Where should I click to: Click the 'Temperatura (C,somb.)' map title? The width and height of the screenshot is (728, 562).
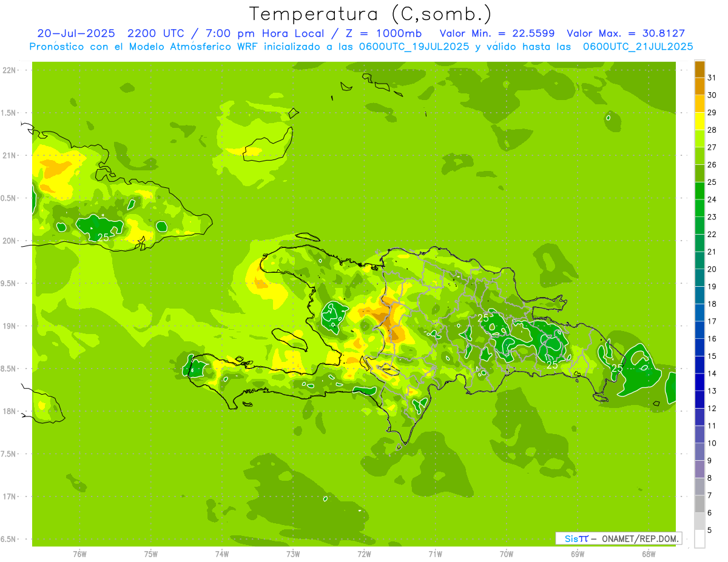[370, 14]
